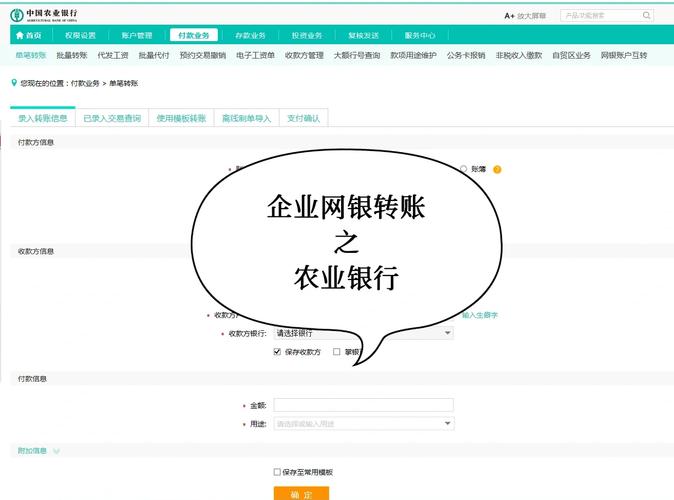Switch to the 离线制单导入 tab
This screenshot has width=674, height=500.
246,118
